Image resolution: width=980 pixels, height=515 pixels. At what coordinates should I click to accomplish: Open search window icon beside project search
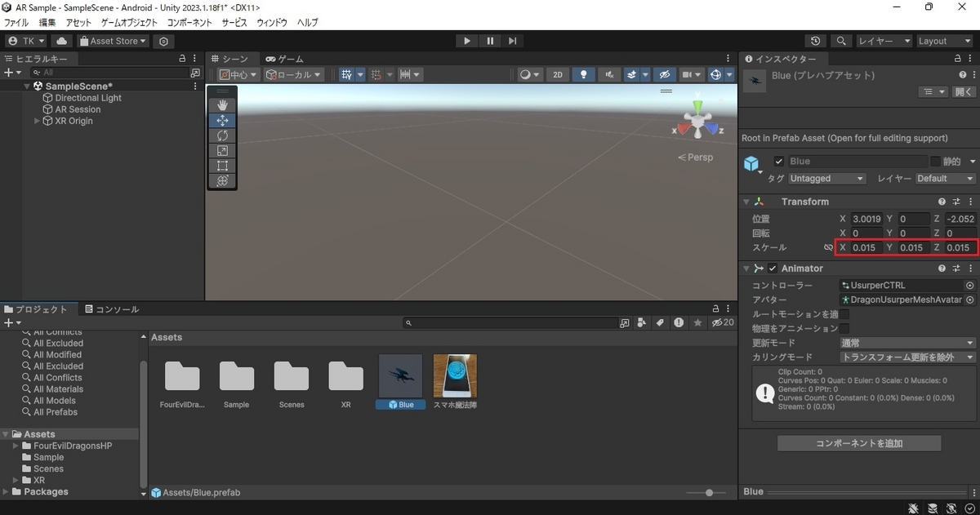[625, 323]
